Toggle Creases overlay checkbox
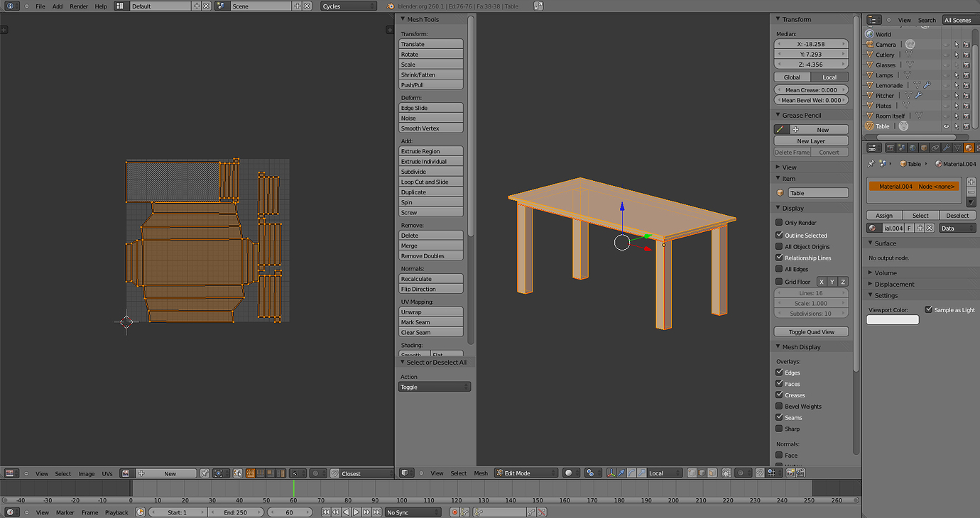Viewport: 980px width, 518px height. (779, 395)
